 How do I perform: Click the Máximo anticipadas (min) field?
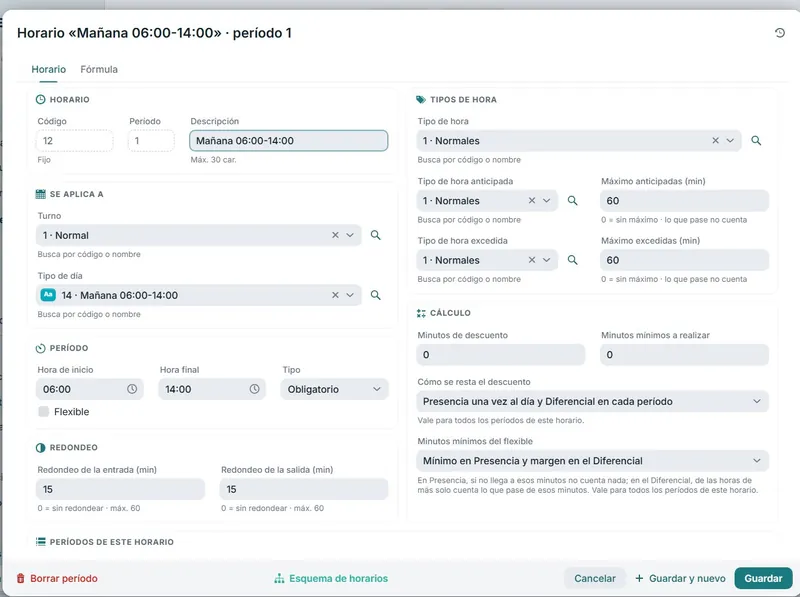tap(684, 201)
